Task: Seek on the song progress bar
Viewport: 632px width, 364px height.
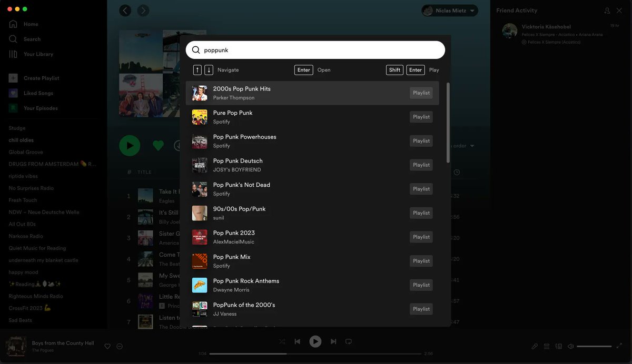Action: 315,353
